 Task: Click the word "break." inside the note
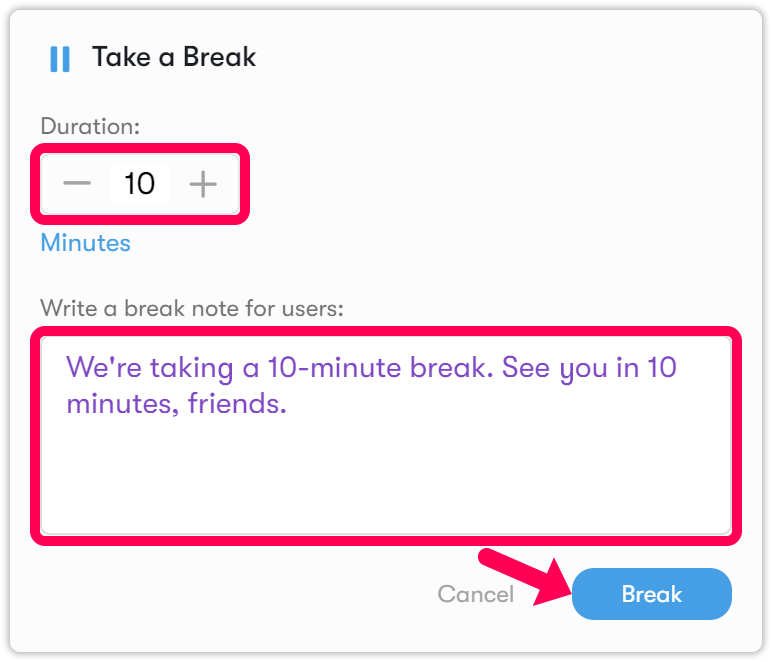pyautogui.click(x=451, y=367)
